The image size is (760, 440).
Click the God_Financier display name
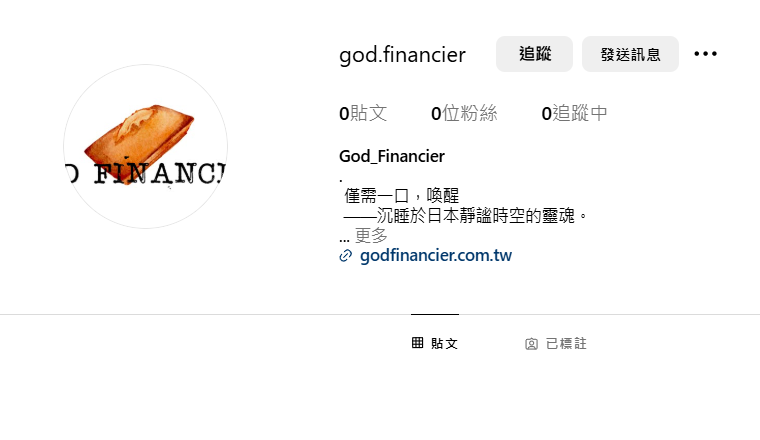(392, 156)
